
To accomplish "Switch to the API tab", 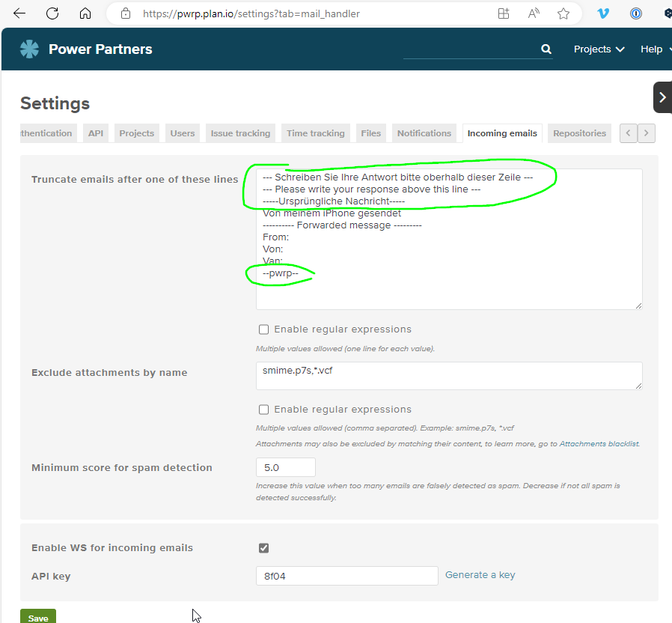I will (x=96, y=133).
